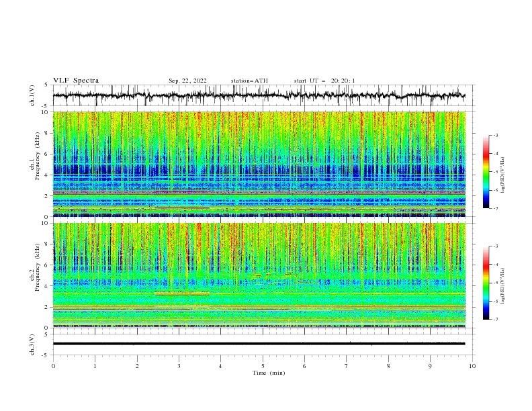Click time axis tick label "5"
Viewport: 532px width, 411px height.
(263, 366)
